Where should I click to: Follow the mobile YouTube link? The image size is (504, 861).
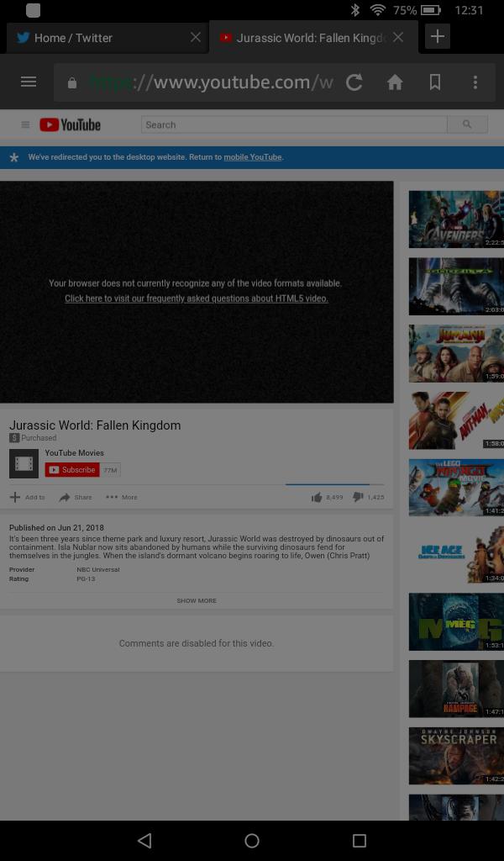pyautogui.click(x=252, y=157)
